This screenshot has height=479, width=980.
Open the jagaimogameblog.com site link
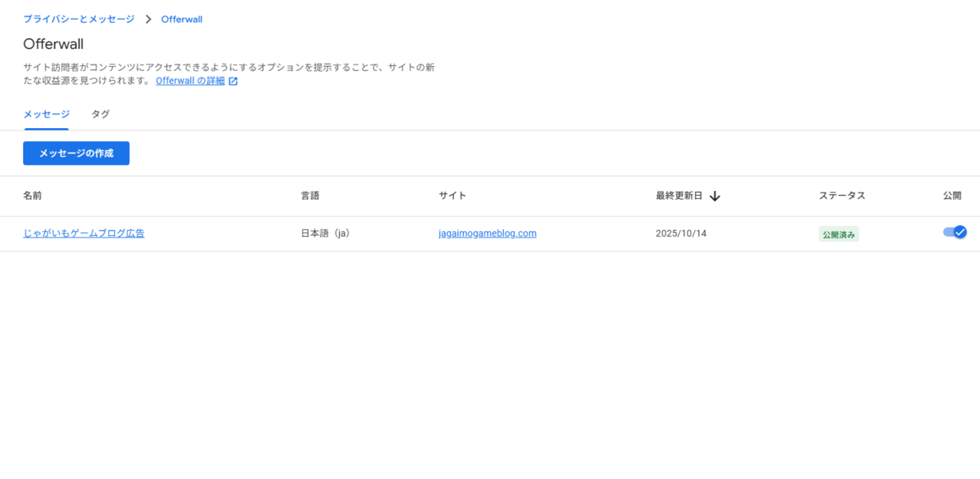[x=487, y=233]
